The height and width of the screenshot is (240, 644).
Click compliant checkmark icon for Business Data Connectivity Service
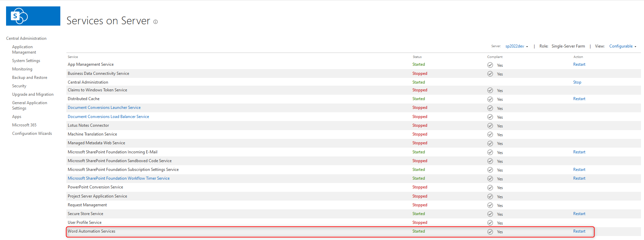490,74
